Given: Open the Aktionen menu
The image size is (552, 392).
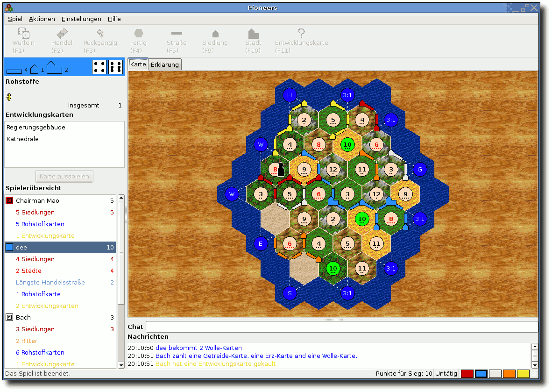Looking at the screenshot, I should [42, 19].
